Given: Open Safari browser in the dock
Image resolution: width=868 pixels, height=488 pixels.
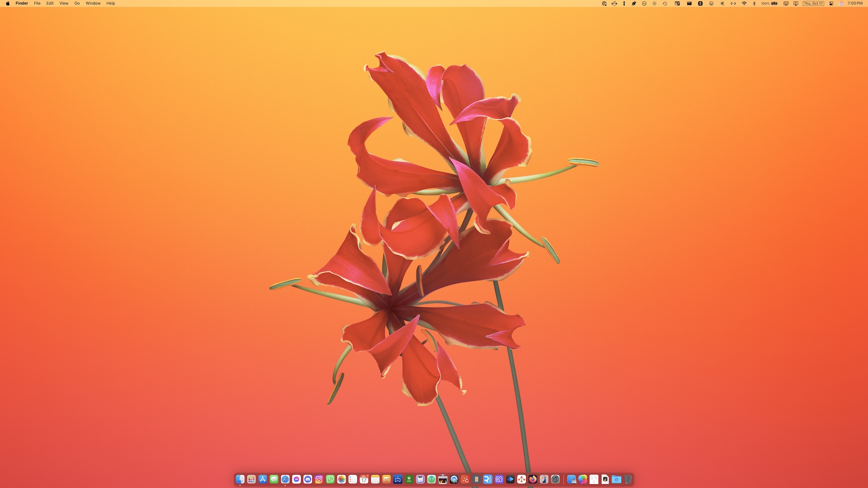Looking at the screenshot, I should 285,479.
